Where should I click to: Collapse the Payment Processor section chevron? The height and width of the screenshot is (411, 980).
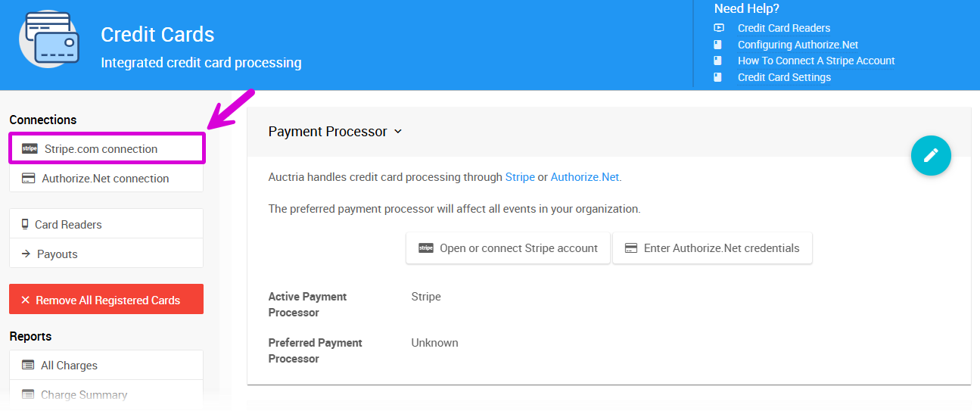pos(398,132)
